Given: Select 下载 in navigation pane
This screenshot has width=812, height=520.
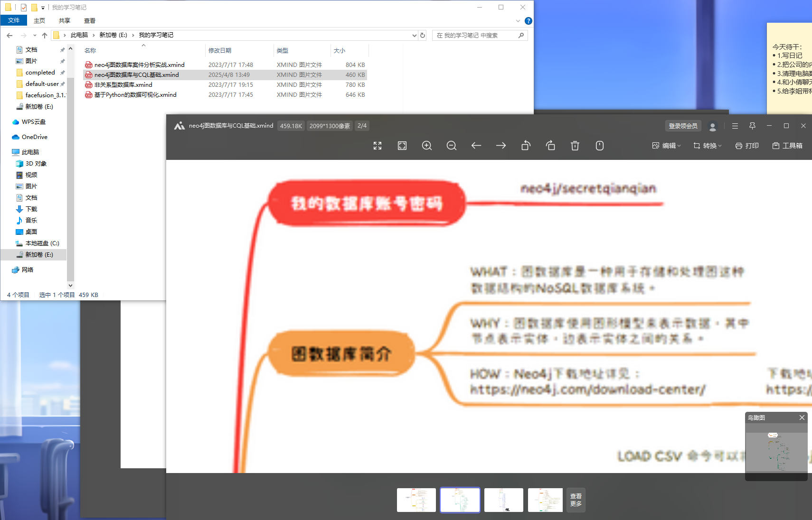Looking at the screenshot, I should [x=31, y=209].
